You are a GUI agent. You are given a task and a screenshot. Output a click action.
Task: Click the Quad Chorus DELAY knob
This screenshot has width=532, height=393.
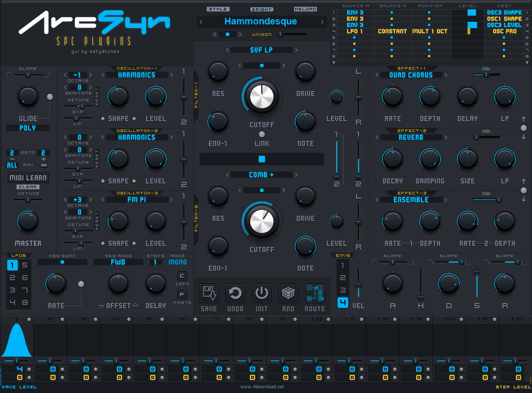tap(467, 96)
